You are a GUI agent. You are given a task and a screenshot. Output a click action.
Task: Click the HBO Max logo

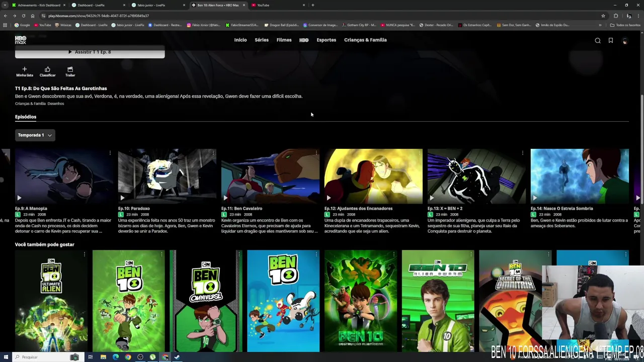tap(21, 40)
